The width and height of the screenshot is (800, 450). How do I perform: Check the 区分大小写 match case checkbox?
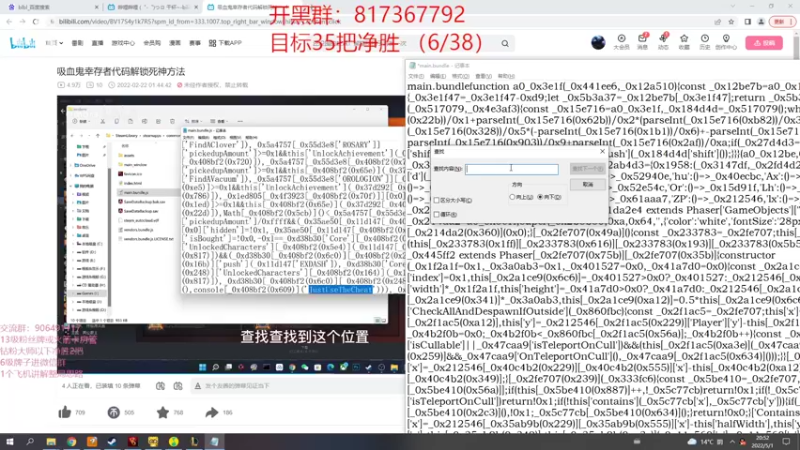pos(437,201)
